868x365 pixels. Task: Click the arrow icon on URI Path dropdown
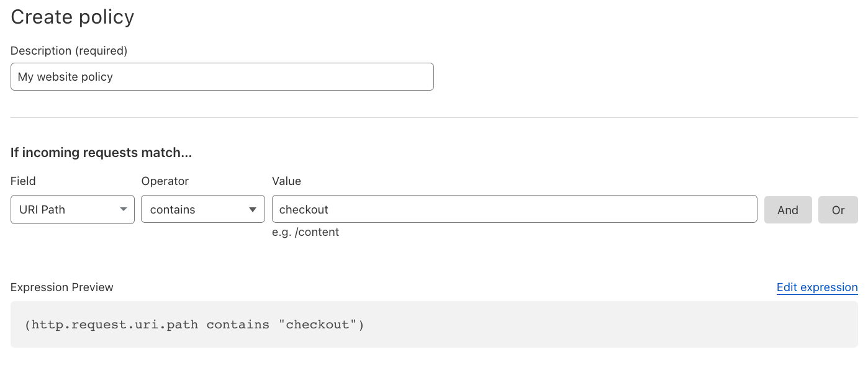point(123,210)
